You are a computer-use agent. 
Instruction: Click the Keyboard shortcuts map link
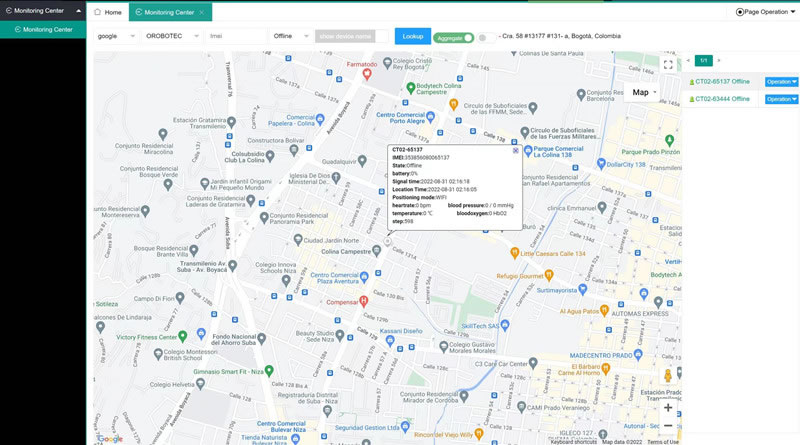click(573, 442)
